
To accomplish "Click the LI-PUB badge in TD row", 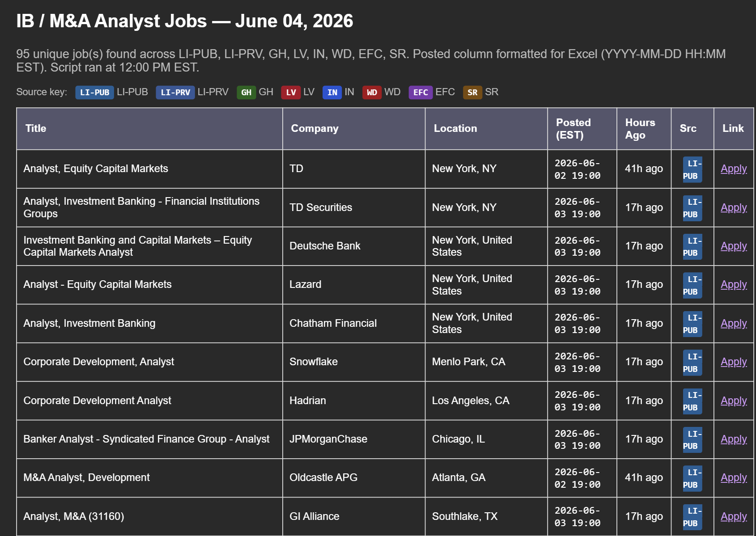I will click(x=692, y=169).
